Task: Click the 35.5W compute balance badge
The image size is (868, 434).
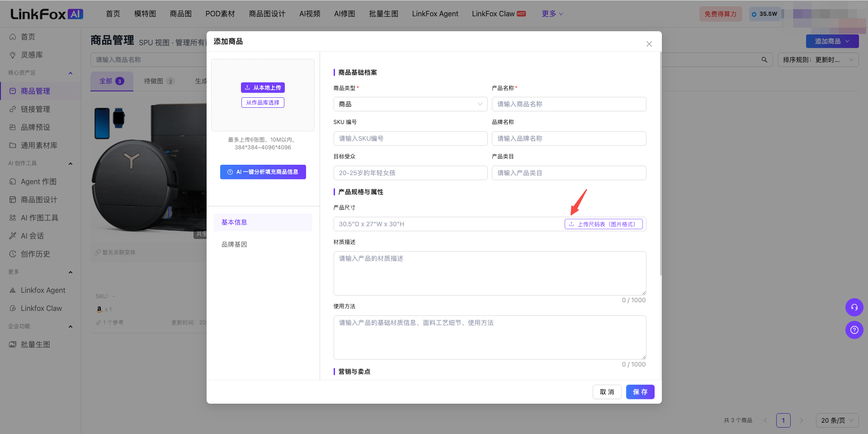Action: pyautogui.click(x=764, y=14)
